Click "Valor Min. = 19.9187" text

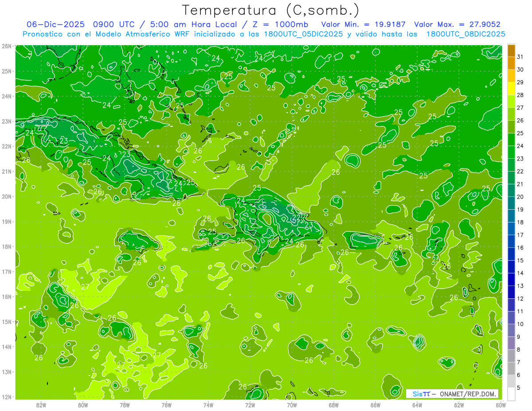coord(363,24)
